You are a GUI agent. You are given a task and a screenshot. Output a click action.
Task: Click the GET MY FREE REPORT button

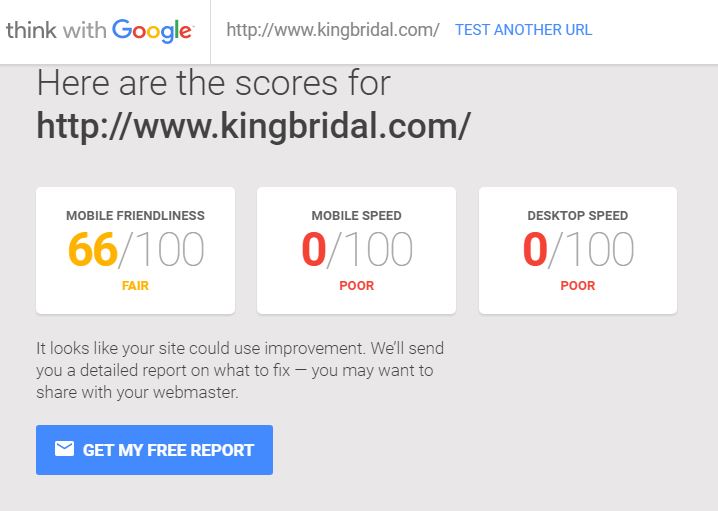154,450
